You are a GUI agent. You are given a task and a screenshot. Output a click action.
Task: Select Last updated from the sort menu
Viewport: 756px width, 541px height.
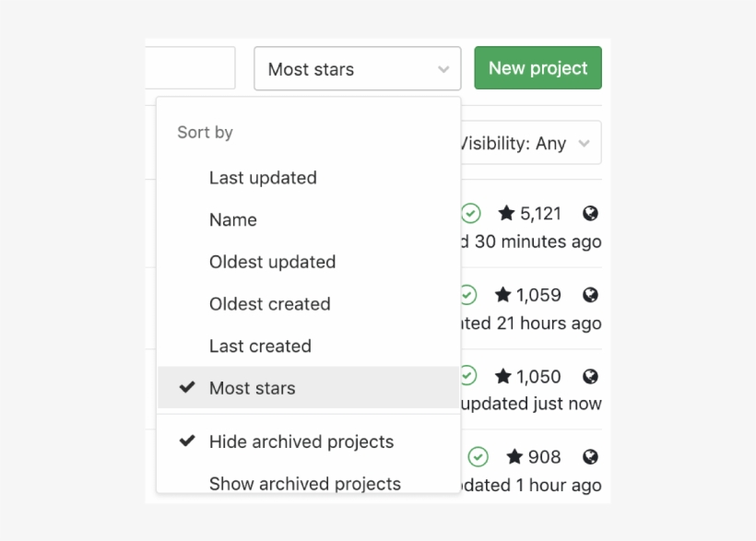click(x=263, y=177)
